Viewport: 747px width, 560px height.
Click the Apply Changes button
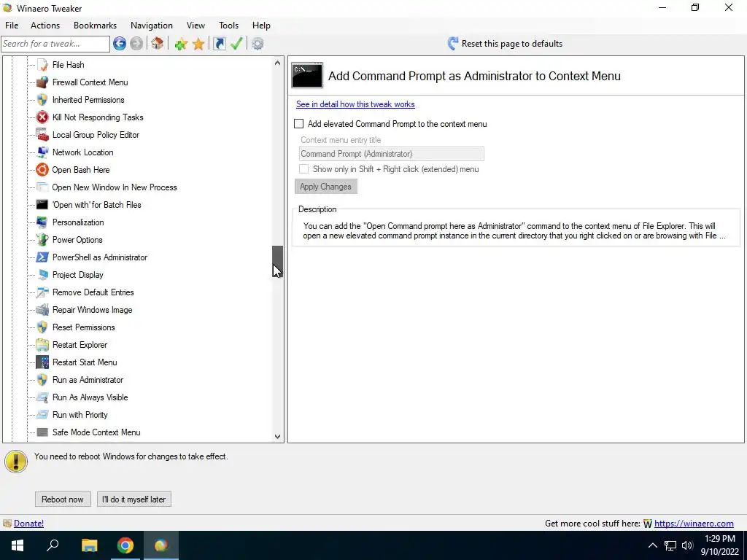pyautogui.click(x=326, y=187)
